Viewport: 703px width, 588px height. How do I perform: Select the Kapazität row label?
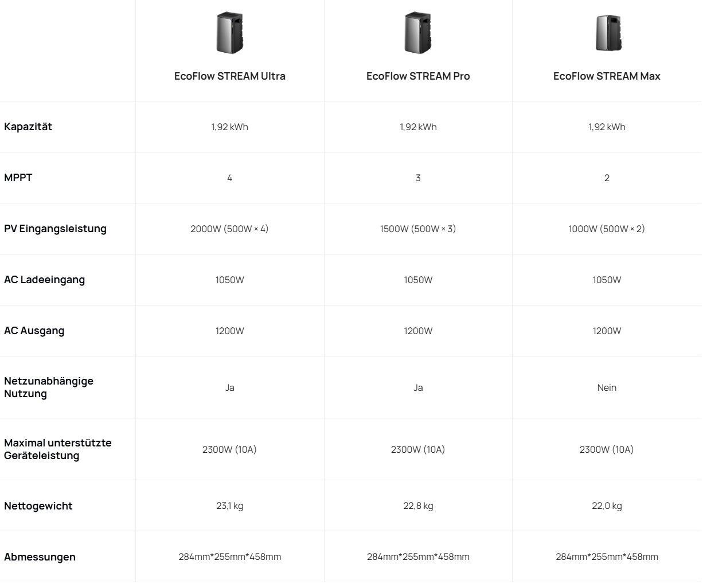pos(28,127)
